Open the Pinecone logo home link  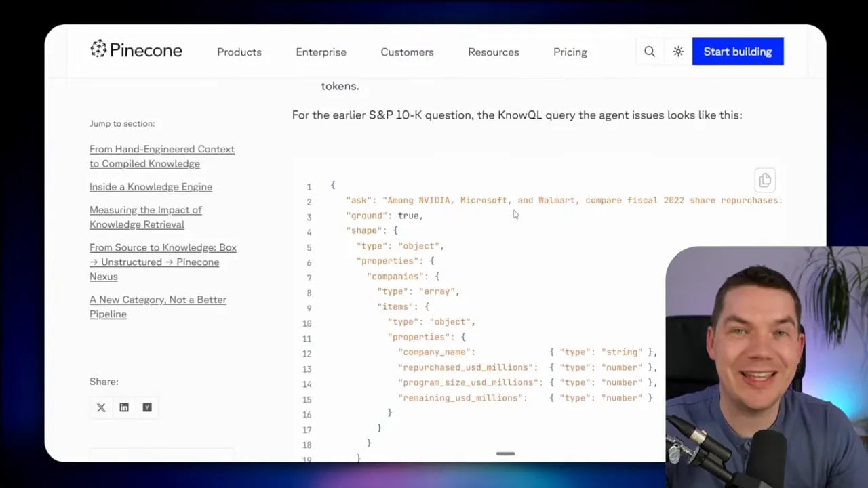[136, 50]
